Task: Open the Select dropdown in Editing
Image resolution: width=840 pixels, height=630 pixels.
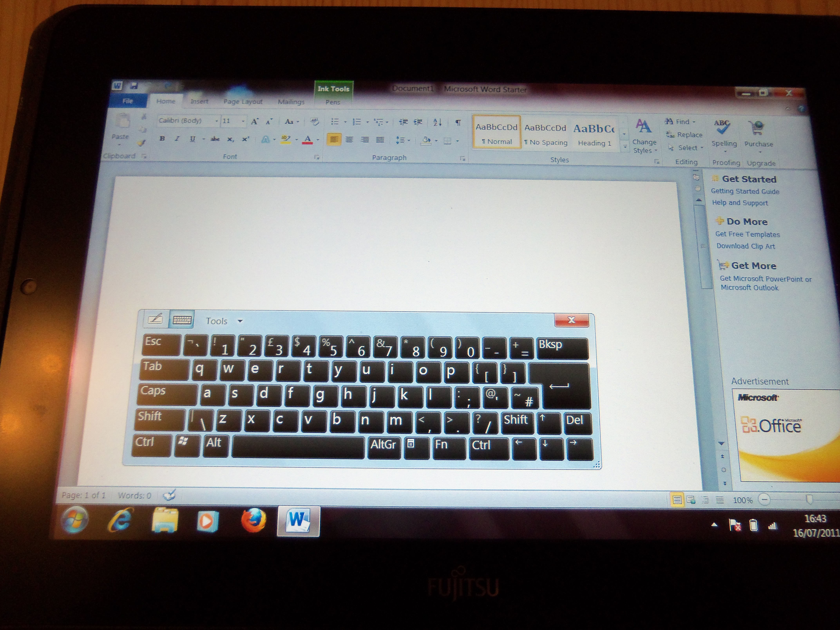Action: tap(685, 148)
